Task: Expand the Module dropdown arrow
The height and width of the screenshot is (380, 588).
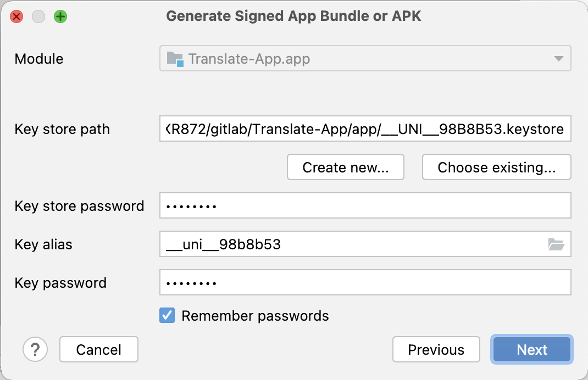Action: click(x=559, y=58)
